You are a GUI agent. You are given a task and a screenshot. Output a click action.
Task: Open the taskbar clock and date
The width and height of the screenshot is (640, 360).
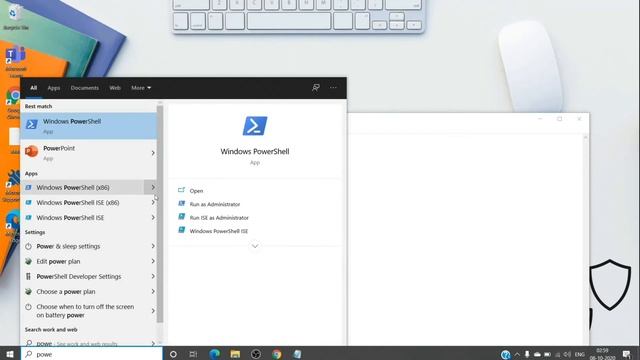pos(602,354)
